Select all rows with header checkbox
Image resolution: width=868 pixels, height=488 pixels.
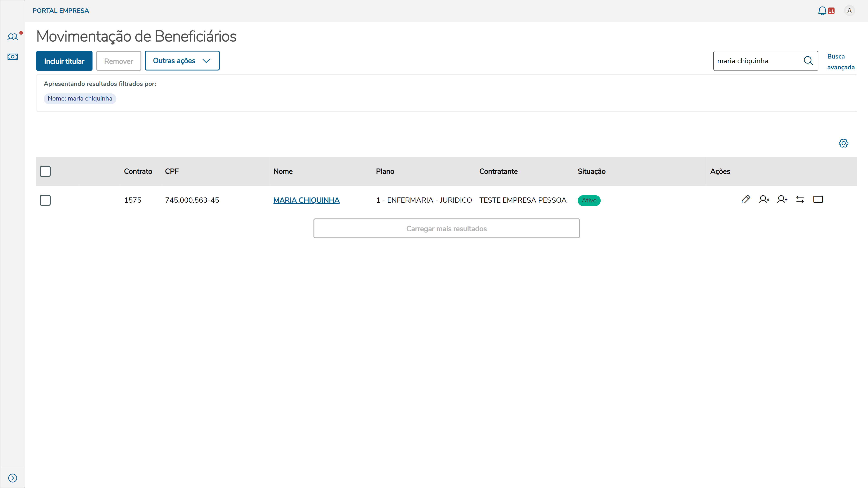coord(45,171)
